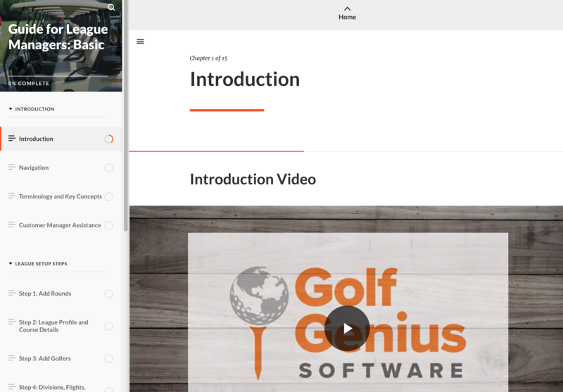Image resolution: width=563 pixels, height=392 pixels.
Task: Click lines icon left of Customer Manager Assistance
Action: point(11,225)
